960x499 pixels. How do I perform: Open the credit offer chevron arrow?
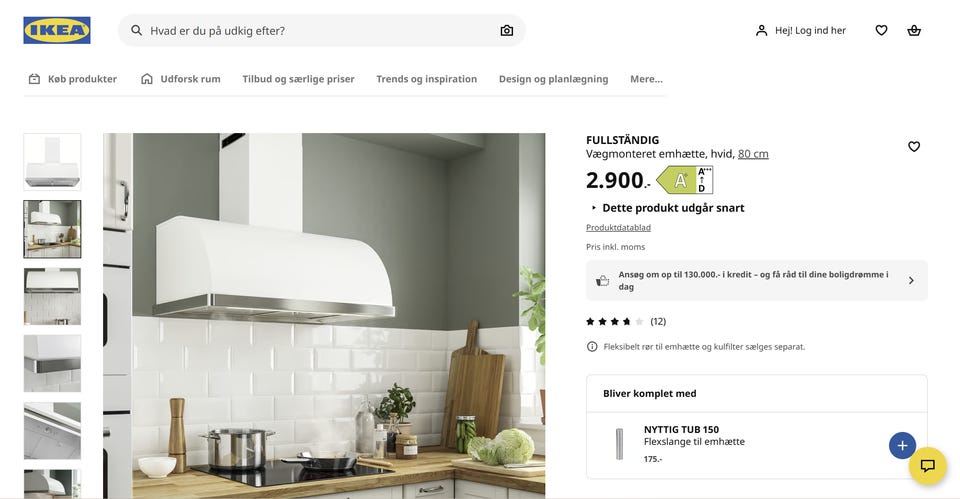pos(911,280)
